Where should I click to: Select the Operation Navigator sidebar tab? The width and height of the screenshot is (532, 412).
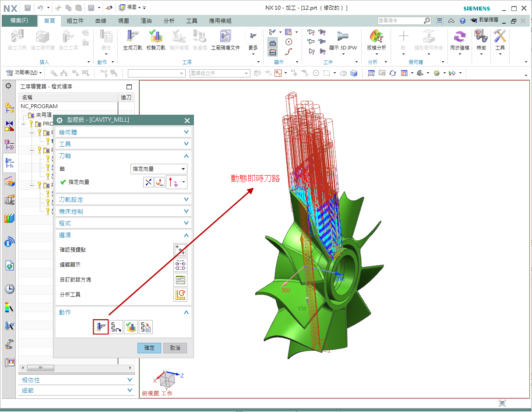(x=9, y=163)
